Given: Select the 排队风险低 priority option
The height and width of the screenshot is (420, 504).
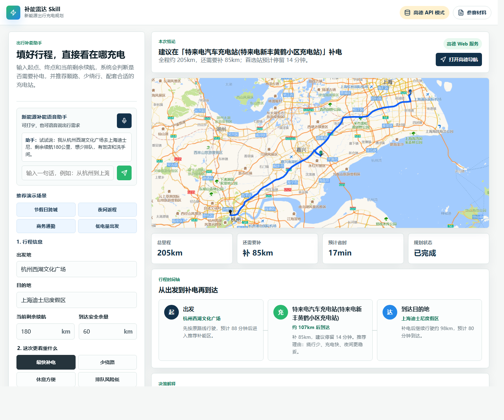Looking at the screenshot, I should click(x=107, y=379).
